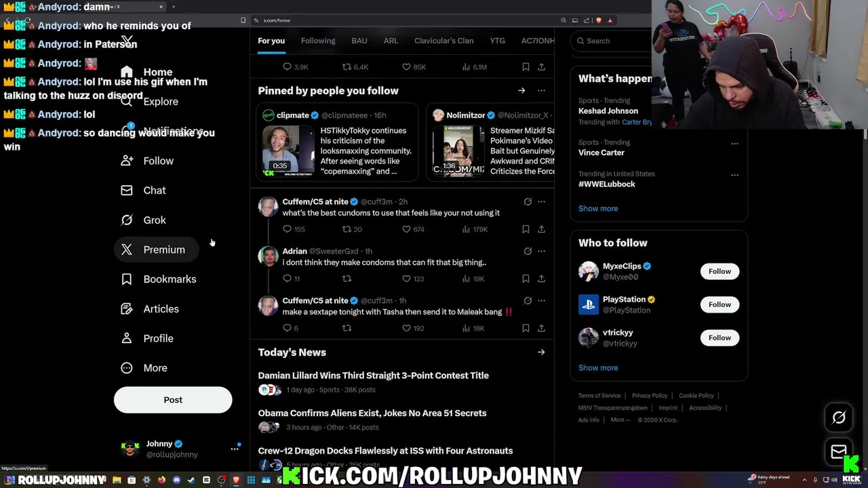Viewport: 868px width, 488px height.
Task: Bookmark Adrian's post with 19K views
Action: click(x=526, y=279)
